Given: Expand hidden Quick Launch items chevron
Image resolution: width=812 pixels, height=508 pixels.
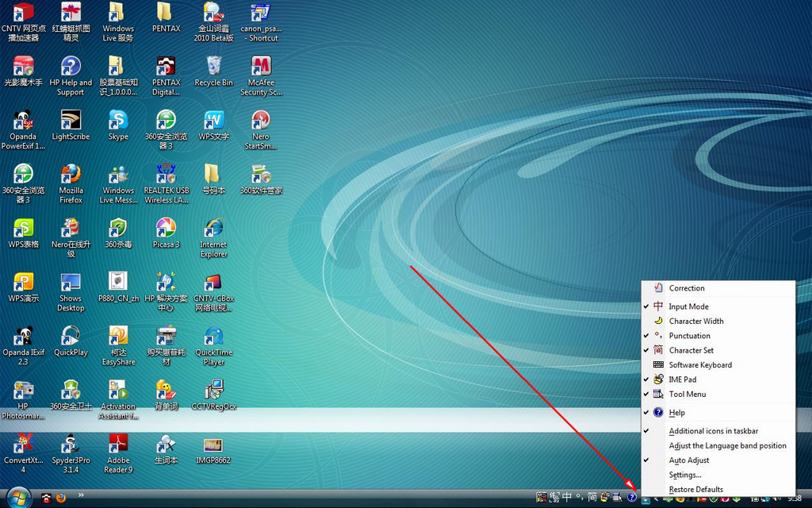Looking at the screenshot, I should point(81,495).
